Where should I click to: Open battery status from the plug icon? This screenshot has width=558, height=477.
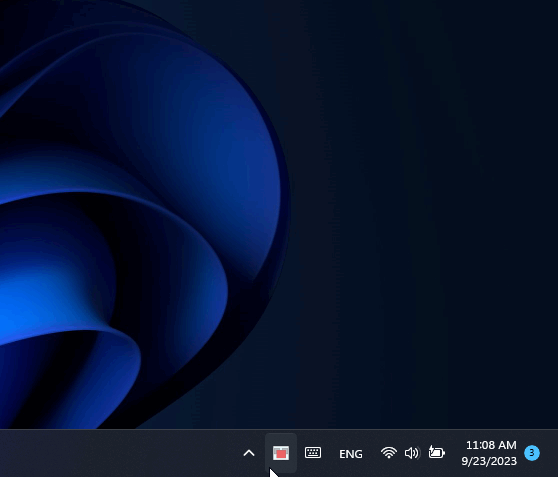[436, 452]
